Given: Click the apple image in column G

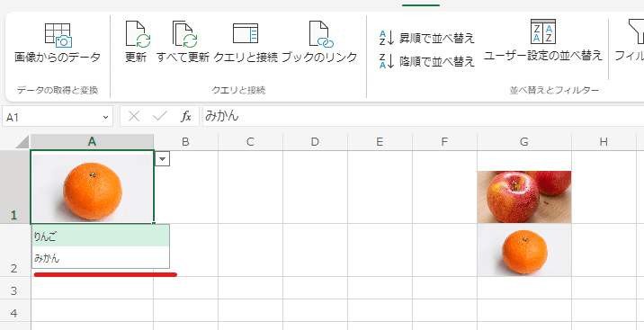Looking at the screenshot, I should tap(524, 197).
